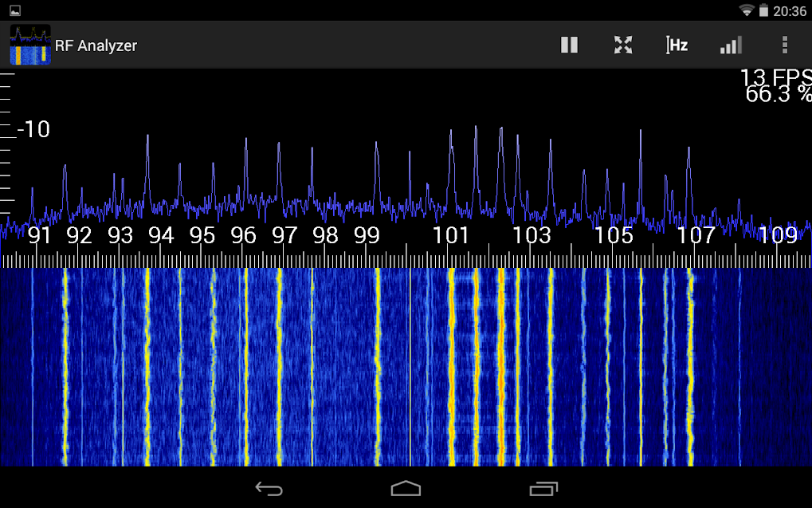Tap the RF Analyzer app icon
Screen dimensions: 812x508
pos(30,45)
